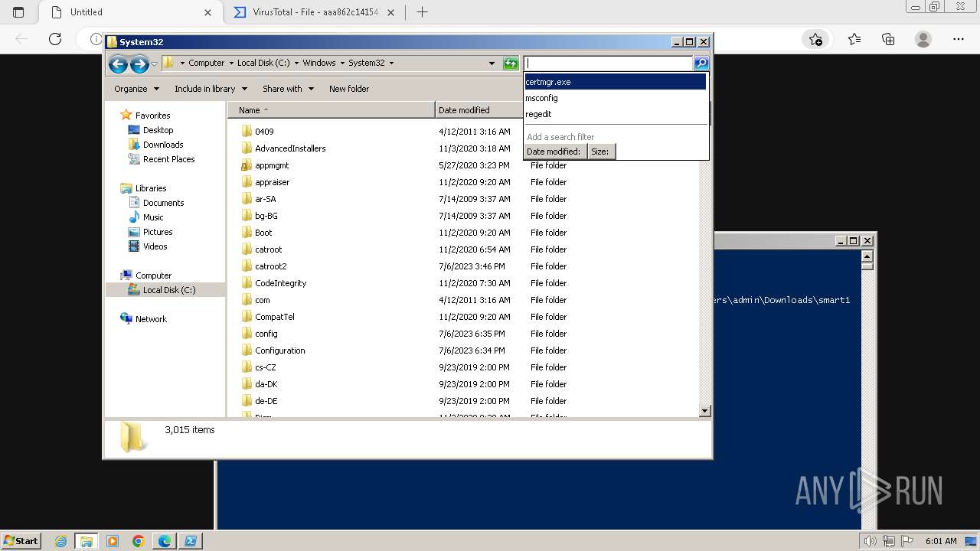980x551 pixels.
Task: Open Recent Places in Favorites
Action: click(x=168, y=159)
